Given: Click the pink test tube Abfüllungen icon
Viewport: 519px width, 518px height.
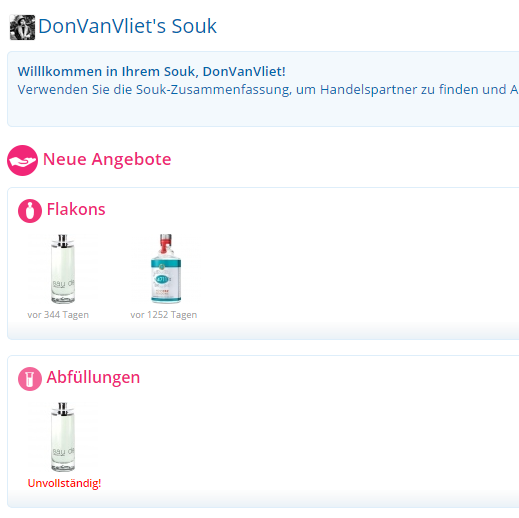Looking at the screenshot, I should tap(30, 379).
